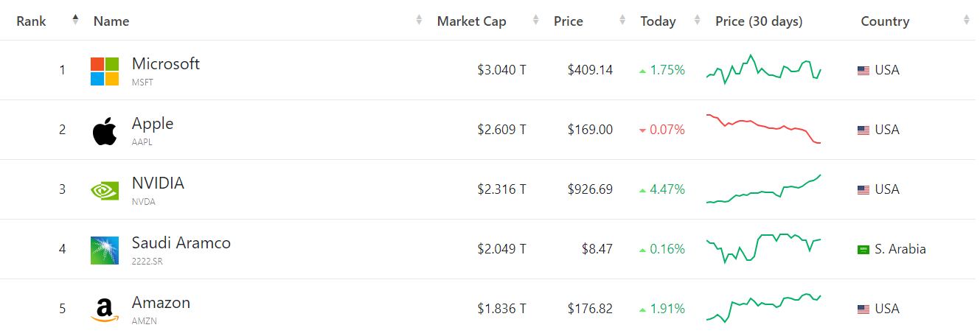Screen dimensions: 980x336
Task: Click the Amazon logo icon
Action: pyautogui.click(x=105, y=309)
